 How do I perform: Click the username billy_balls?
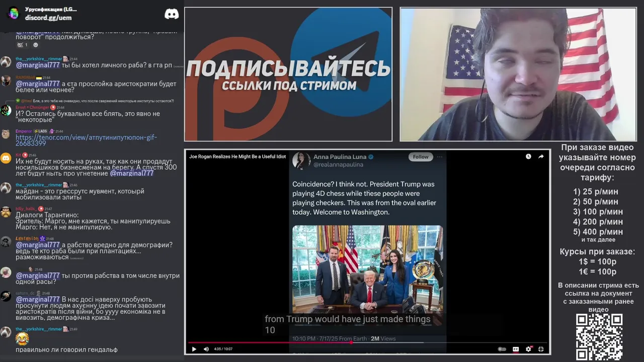26,209
